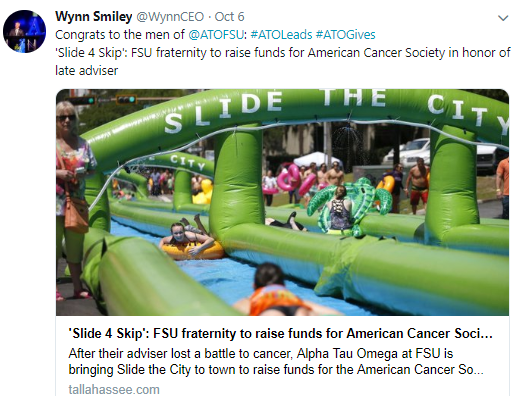
Task: Click card description about Alpha Tau Omega
Action: click(276, 362)
